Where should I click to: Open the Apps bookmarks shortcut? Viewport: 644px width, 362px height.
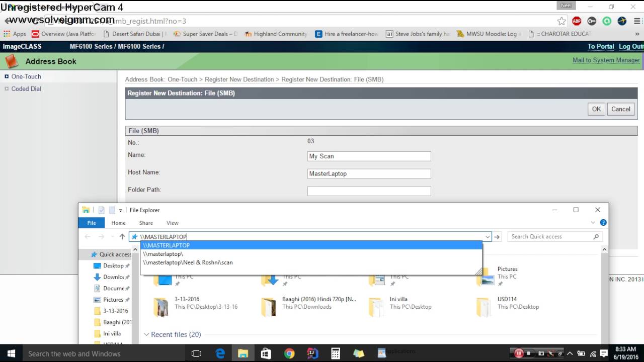click(15, 34)
